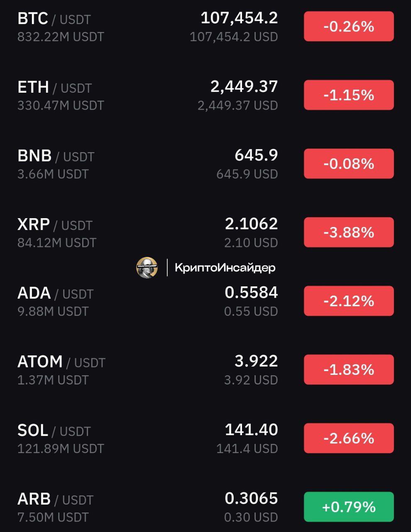Screen dimensions: 411x532
Task: Click the КриптоИнсайдер watermark text
Action: tap(225, 268)
